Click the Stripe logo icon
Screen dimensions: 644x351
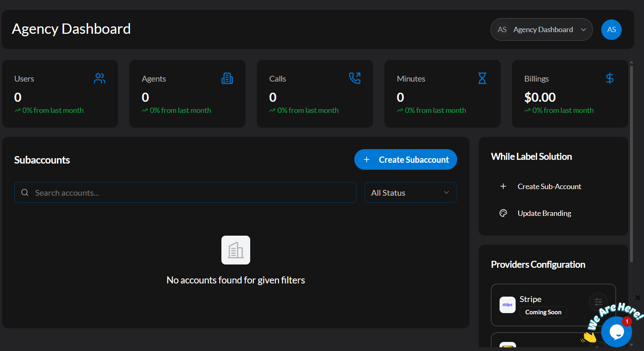click(507, 305)
